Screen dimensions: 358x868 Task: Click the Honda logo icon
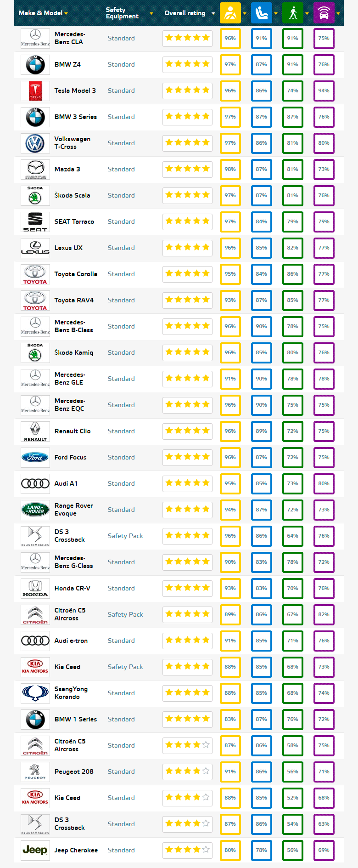pos(35,588)
